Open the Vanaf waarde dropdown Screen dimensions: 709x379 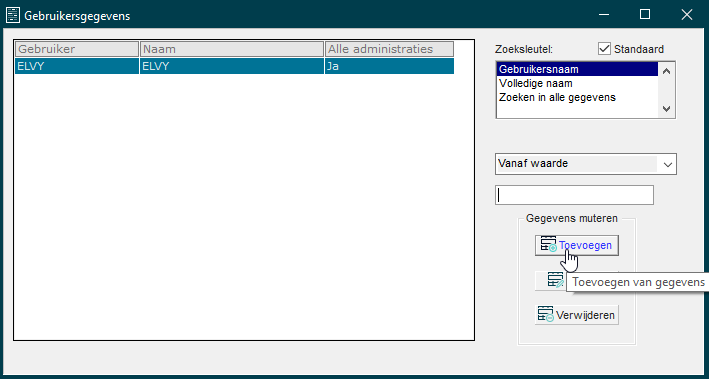tap(586, 164)
